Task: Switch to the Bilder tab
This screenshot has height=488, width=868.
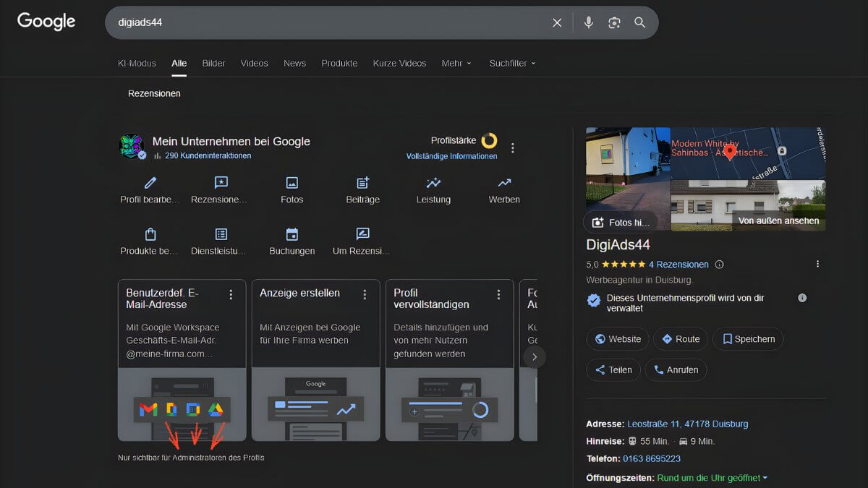Action: click(213, 64)
